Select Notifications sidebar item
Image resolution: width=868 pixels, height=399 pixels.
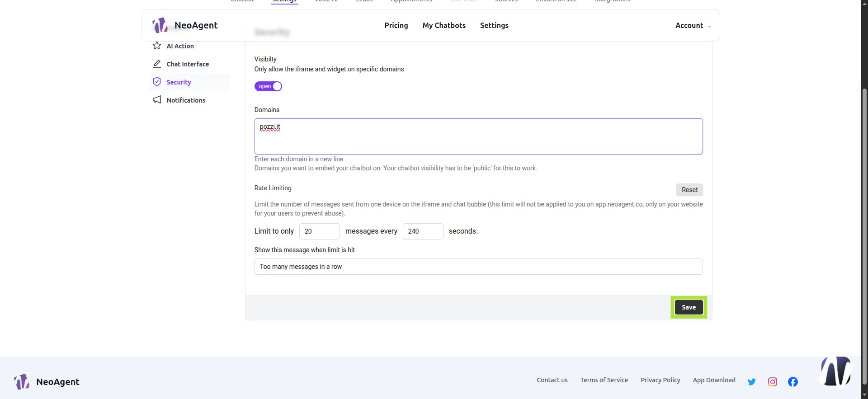190,100
